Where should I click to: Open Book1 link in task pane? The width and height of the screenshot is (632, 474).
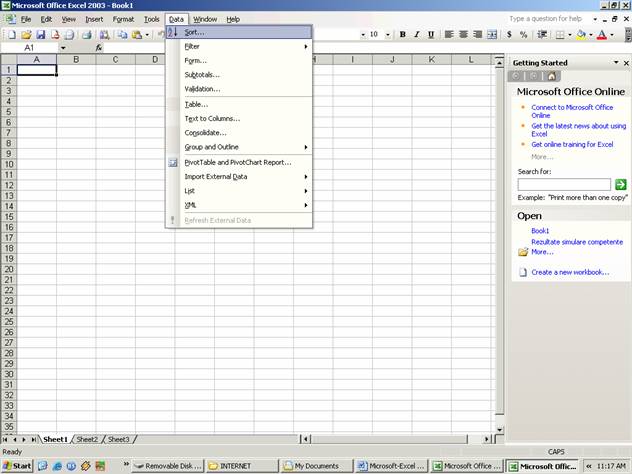click(x=540, y=231)
